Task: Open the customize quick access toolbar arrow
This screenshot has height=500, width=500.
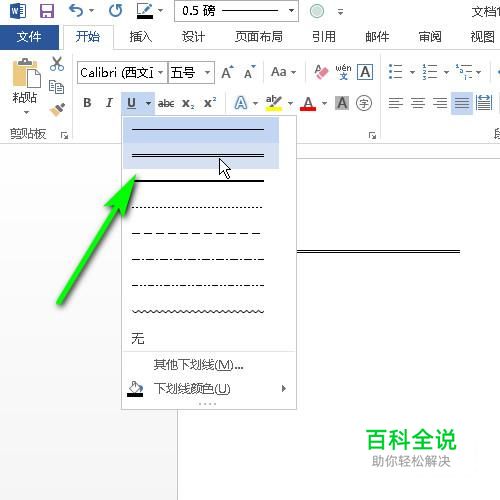Action: click(x=340, y=12)
